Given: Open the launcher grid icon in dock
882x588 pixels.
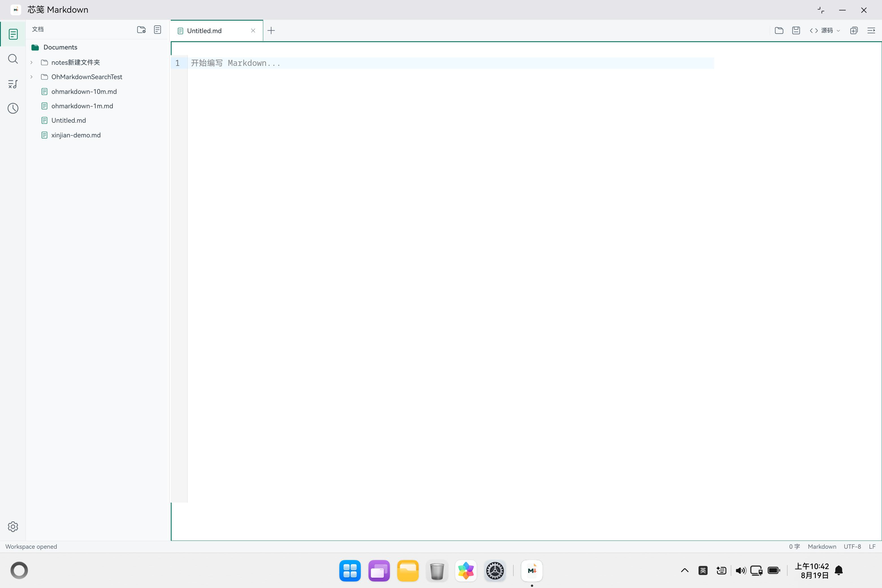Looking at the screenshot, I should tap(350, 570).
